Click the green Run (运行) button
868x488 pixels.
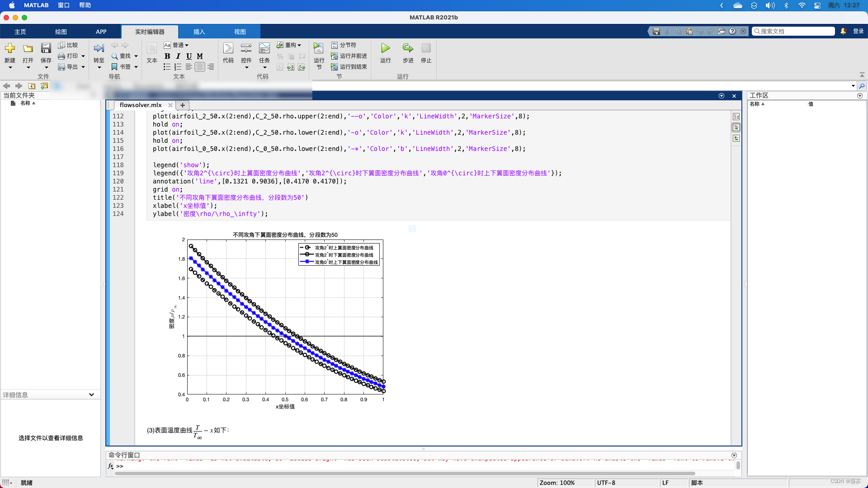385,49
